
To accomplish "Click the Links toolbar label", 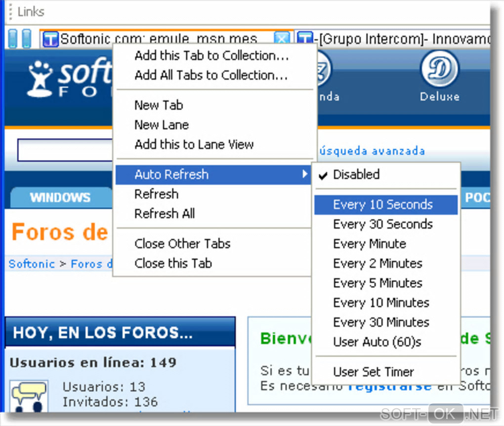I will coord(31,12).
